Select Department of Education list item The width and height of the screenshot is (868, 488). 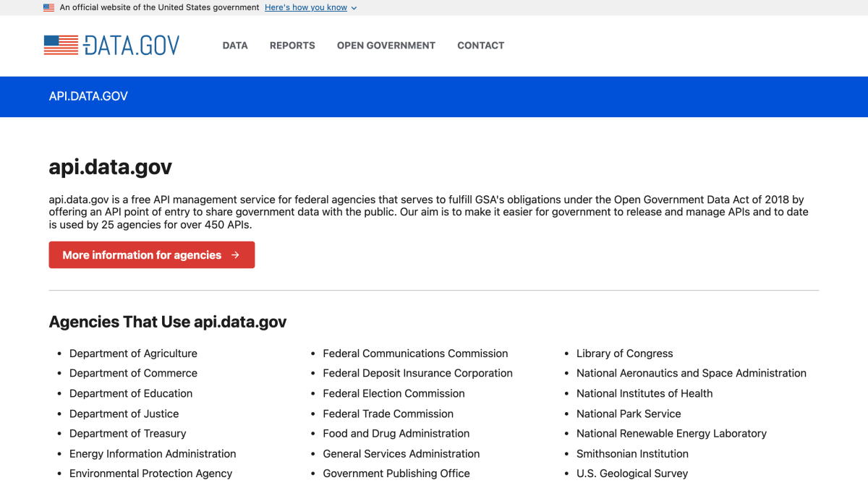[131, 393]
